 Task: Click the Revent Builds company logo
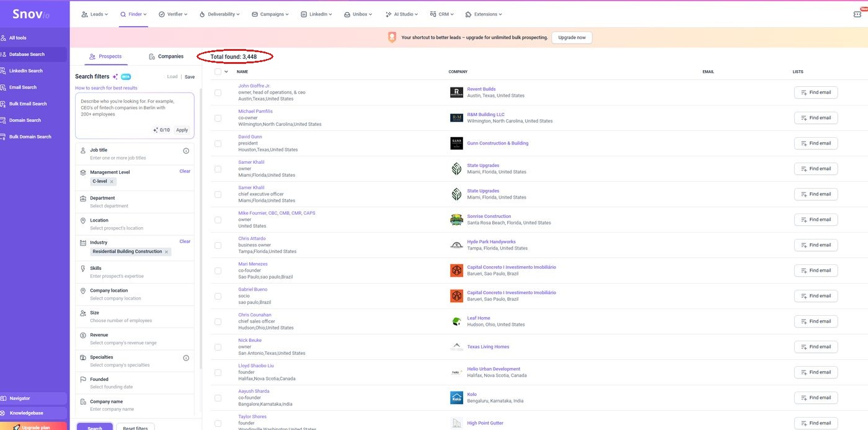pyautogui.click(x=456, y=92)
